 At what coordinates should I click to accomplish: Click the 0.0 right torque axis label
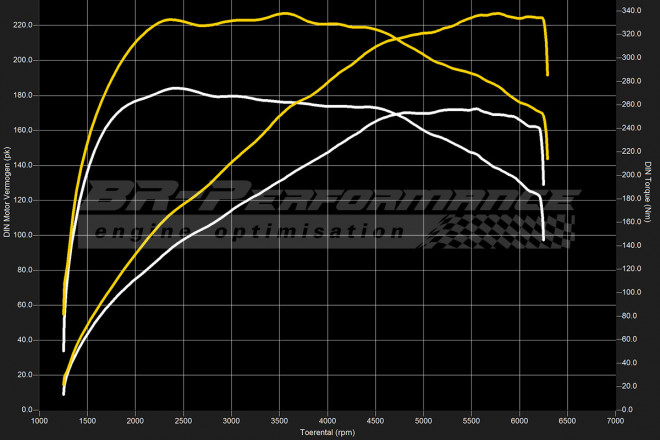(628, 410)
